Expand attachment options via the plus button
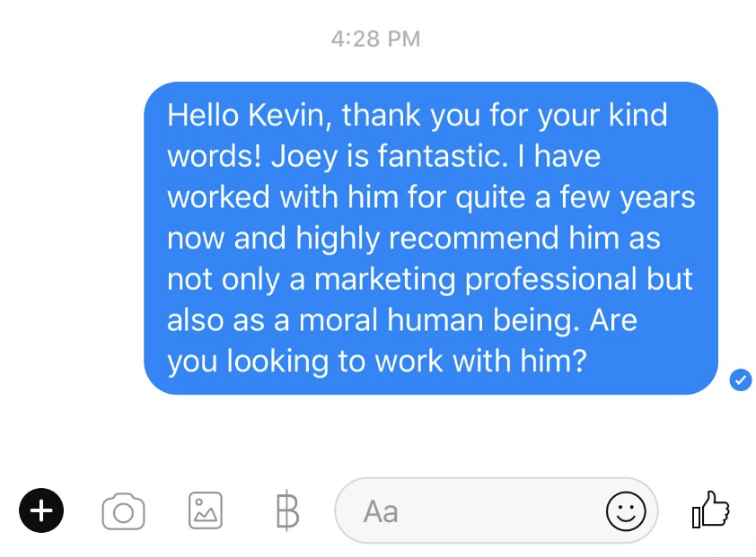 pyautogui.click(x=41, y=510)
